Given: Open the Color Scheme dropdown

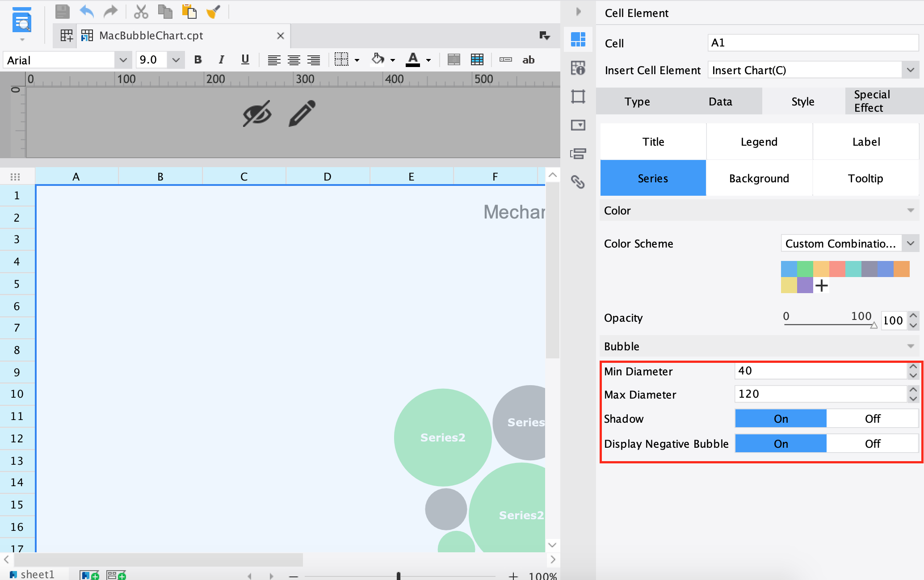Looking at the screenshot, I should (x=910, y=244).
